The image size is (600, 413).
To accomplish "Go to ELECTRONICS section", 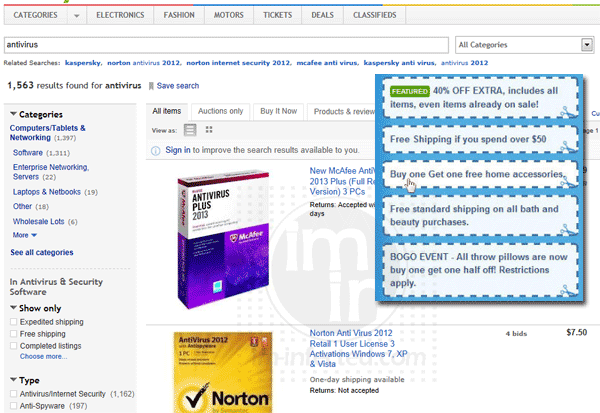I will click(x=120, y=15).
